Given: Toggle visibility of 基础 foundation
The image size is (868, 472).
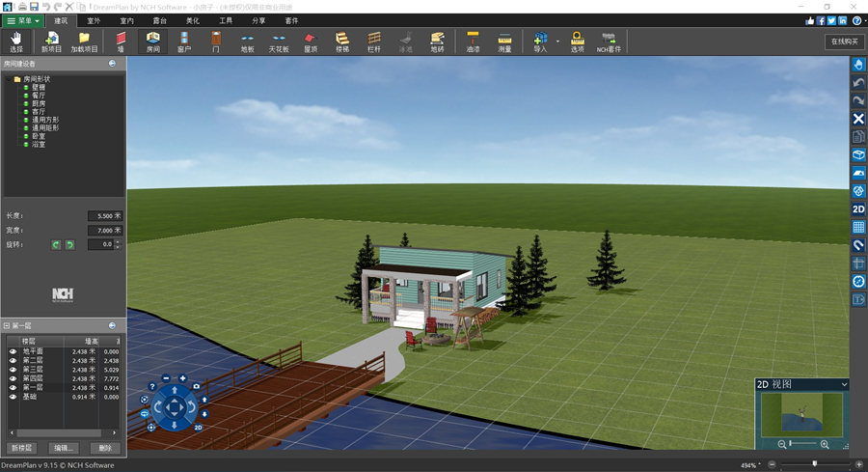Looking at the screenshot, I should (13, 397).
